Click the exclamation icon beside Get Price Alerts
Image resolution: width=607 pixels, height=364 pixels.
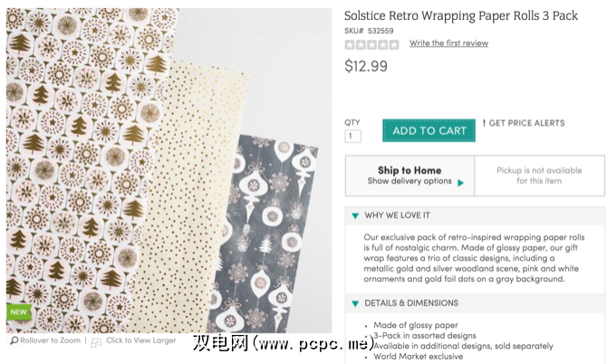coord(484,123)
